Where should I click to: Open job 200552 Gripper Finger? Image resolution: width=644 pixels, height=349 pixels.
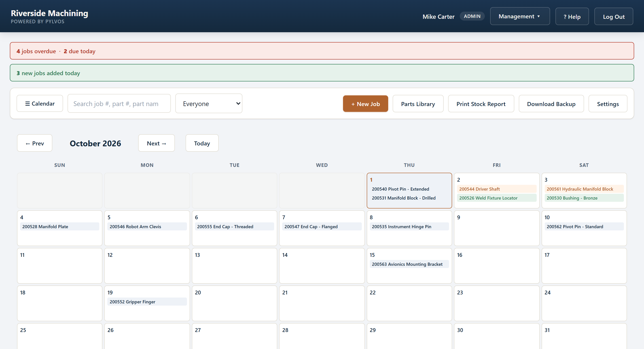[x=147, y=302]
